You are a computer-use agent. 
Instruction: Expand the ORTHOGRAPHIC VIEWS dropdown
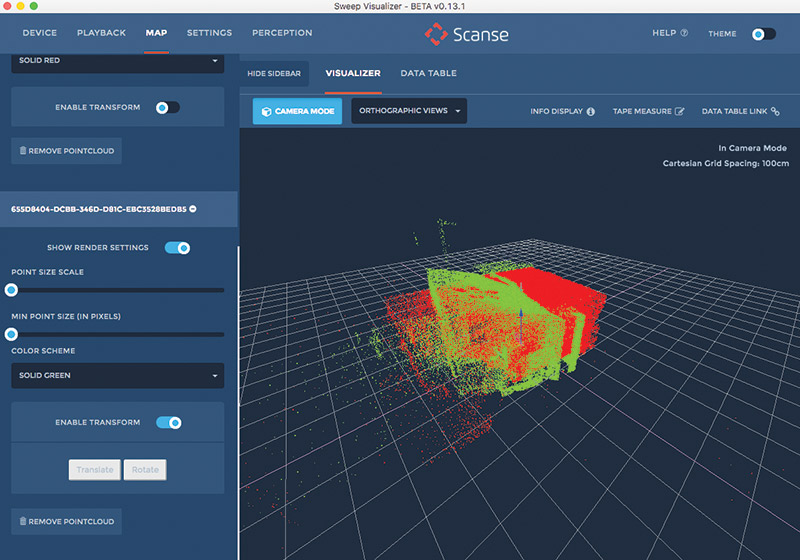(x=409, y=111)
